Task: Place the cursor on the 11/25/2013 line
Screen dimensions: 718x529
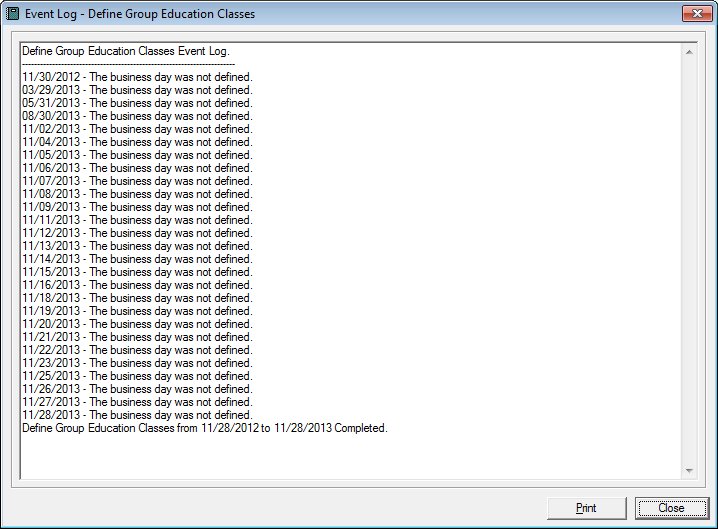Action: [x=137, y=376]
